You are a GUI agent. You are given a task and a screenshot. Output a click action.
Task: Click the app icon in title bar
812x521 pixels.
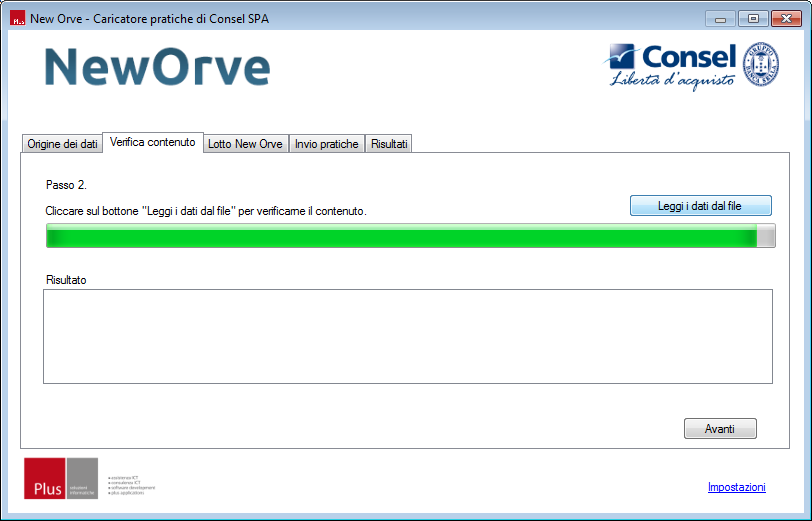(x=18, y=18)
